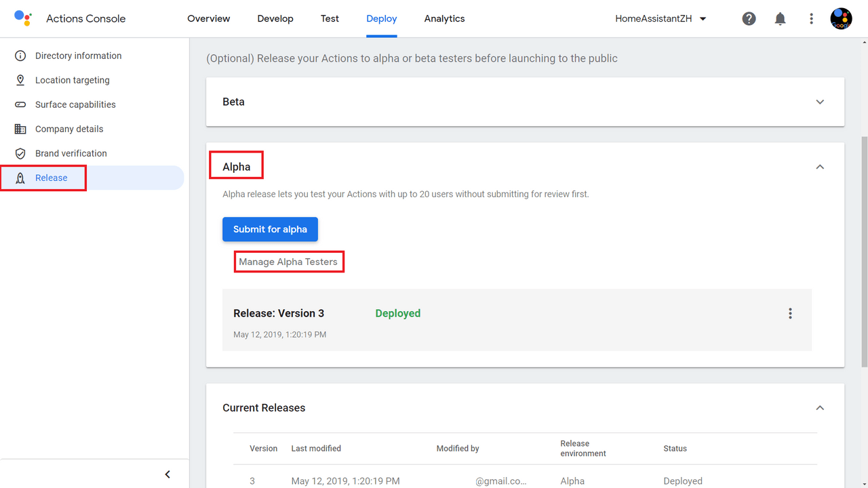Select Release in sidebar

point(92,178)
